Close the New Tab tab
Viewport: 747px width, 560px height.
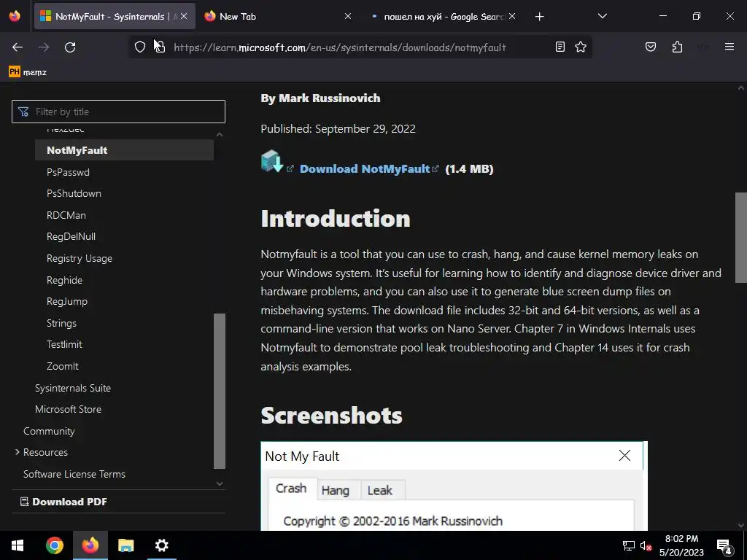click(348, 16)
